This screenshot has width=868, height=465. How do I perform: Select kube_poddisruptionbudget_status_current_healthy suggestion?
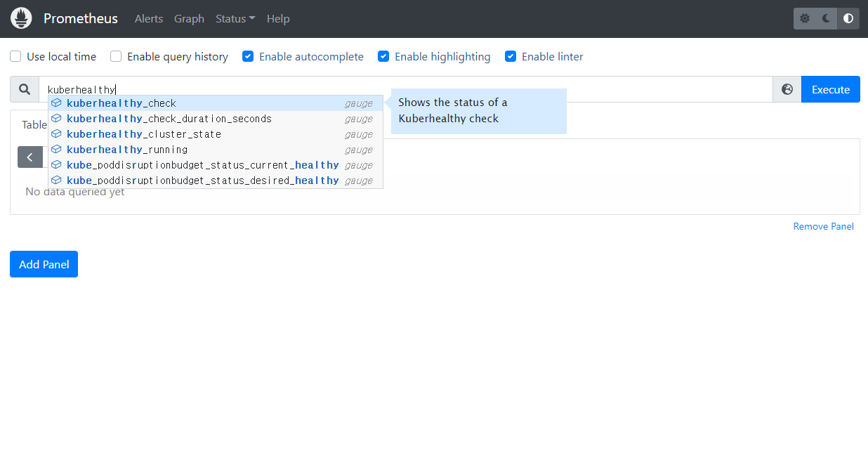pos(216,165)
